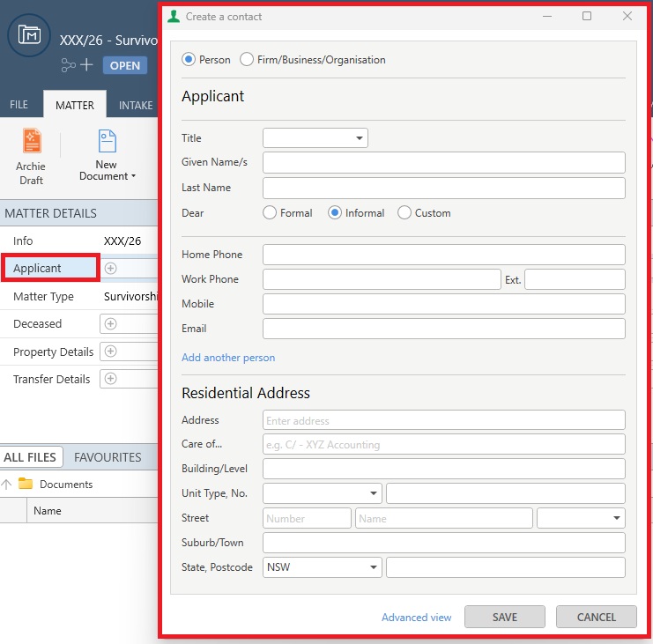653x644 pixels.
Task: Open the FAVOURITES tab
Action: (108, 457)
